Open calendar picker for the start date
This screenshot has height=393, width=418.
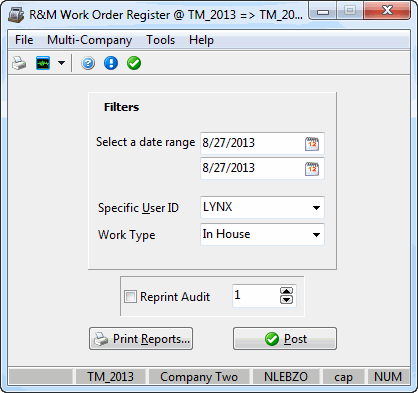[312, 144]
